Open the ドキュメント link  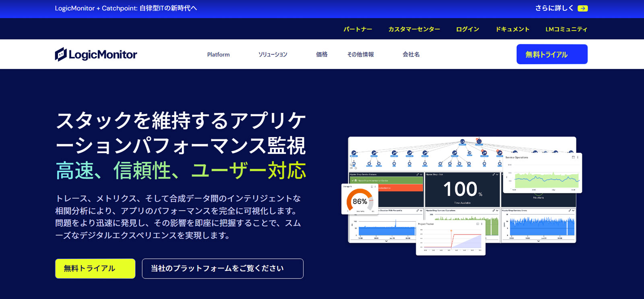(x=512, y=29)
